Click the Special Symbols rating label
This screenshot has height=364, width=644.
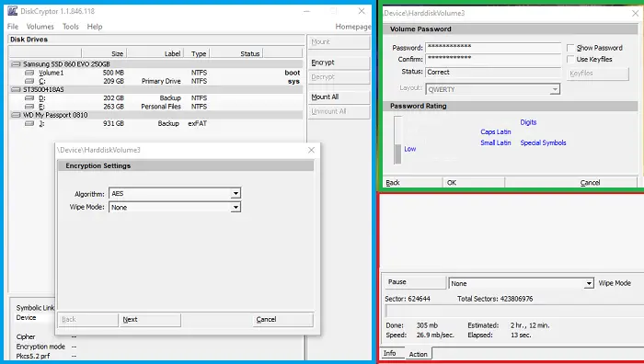[543, 142]
